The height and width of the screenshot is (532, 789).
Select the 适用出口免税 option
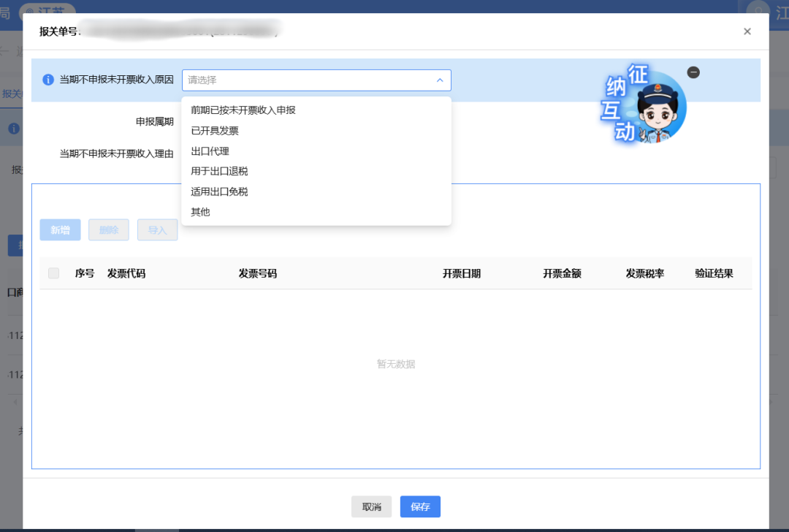219,191
